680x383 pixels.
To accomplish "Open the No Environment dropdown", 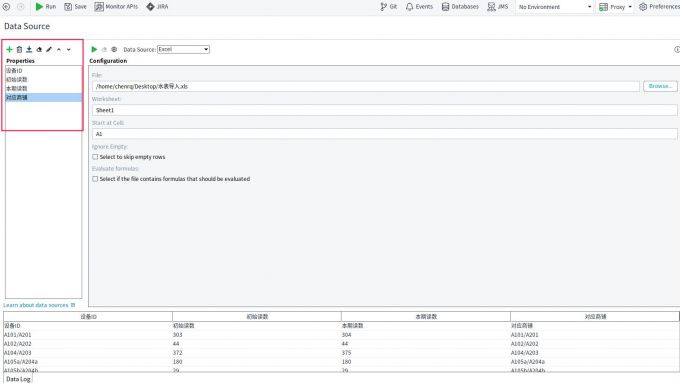I will [555, 7].
